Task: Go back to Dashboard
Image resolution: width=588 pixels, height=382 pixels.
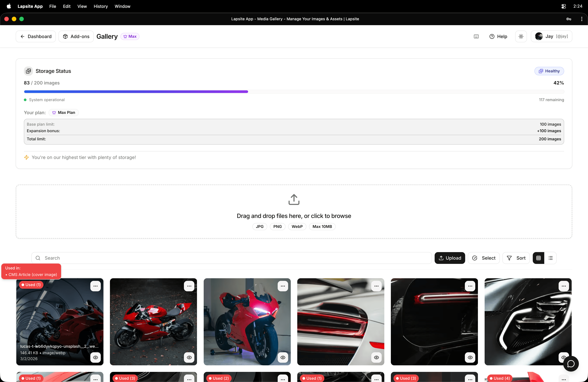Action: pyautogui.click(x=36, y=37)
